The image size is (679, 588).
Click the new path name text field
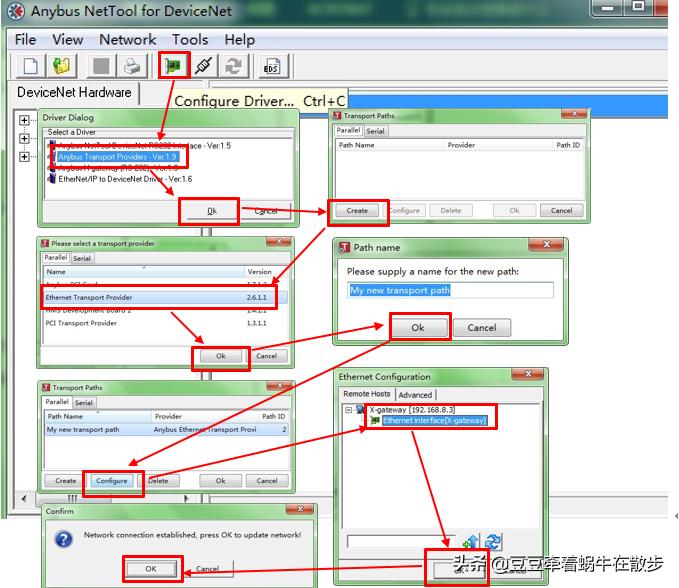pos(450,290)
